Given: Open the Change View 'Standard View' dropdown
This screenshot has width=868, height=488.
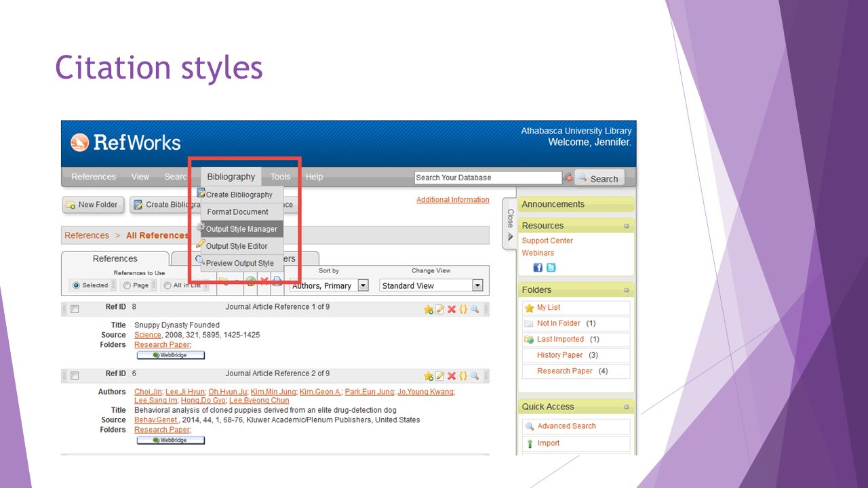Looking at the screenshot, I should click(x=431, y=285).
